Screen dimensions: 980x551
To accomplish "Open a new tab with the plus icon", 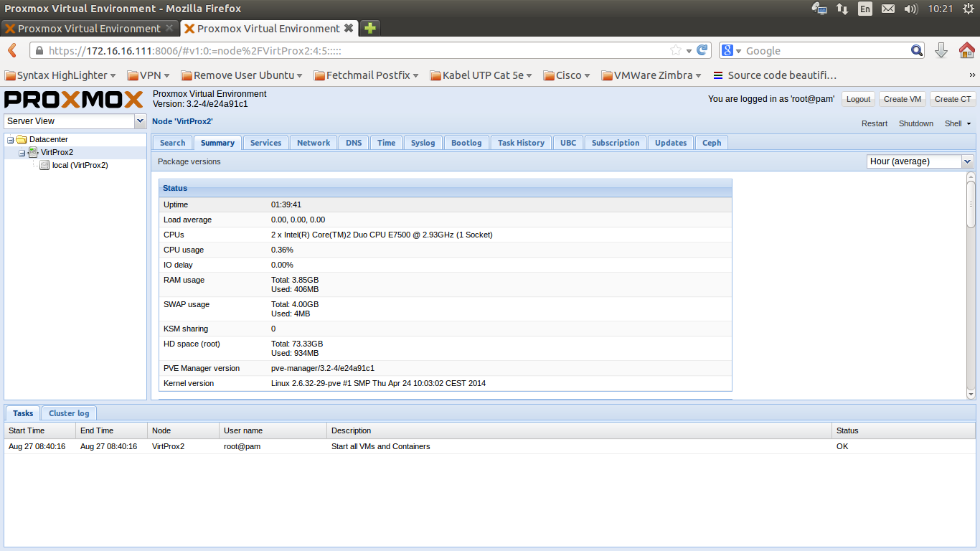I will click(x=369, y=28).
